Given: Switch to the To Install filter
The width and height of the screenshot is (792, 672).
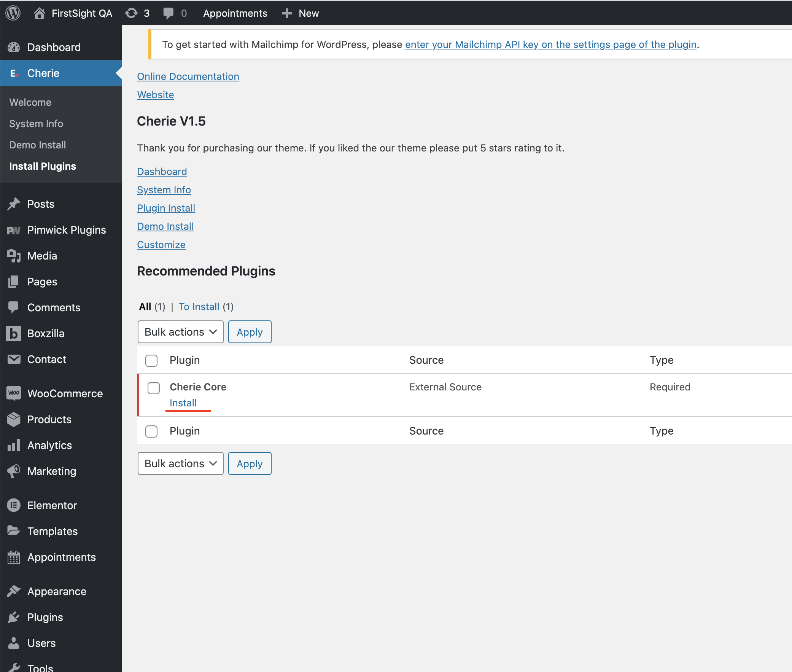Looking at the screenshot, I should pos(199,307).
